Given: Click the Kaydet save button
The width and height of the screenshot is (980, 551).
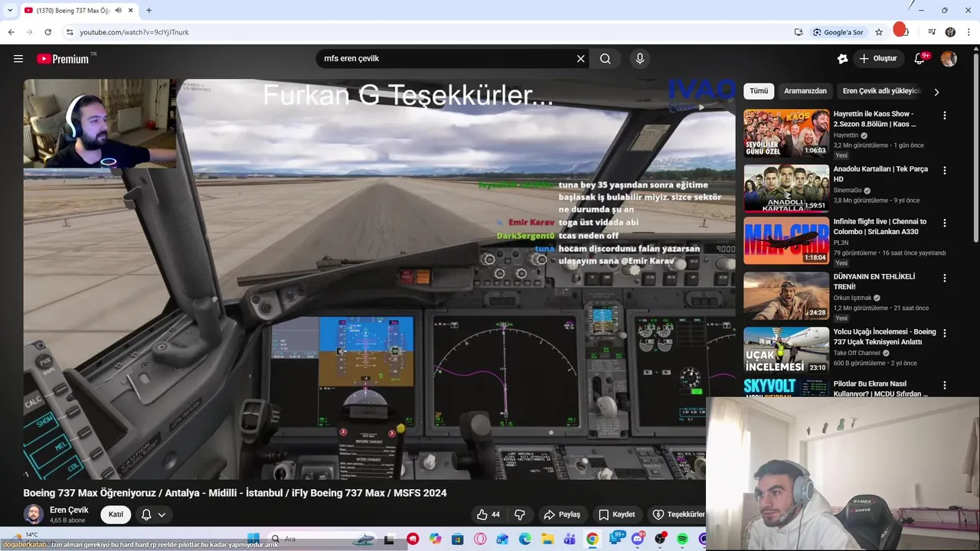Looking at the screenshot, I should 617,514.
